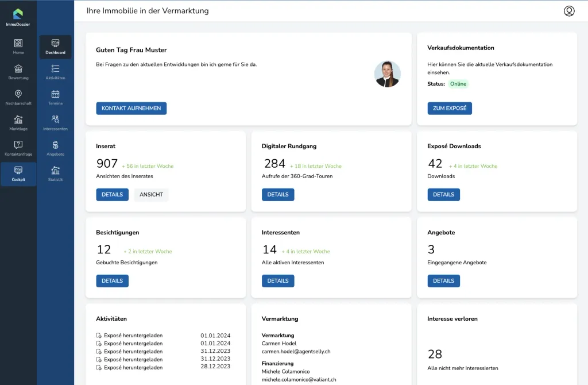Click ANSICHT in the Inserat card
Image resolution: width=588 pixels, height=385 pixels.
[x=151, y=194]
